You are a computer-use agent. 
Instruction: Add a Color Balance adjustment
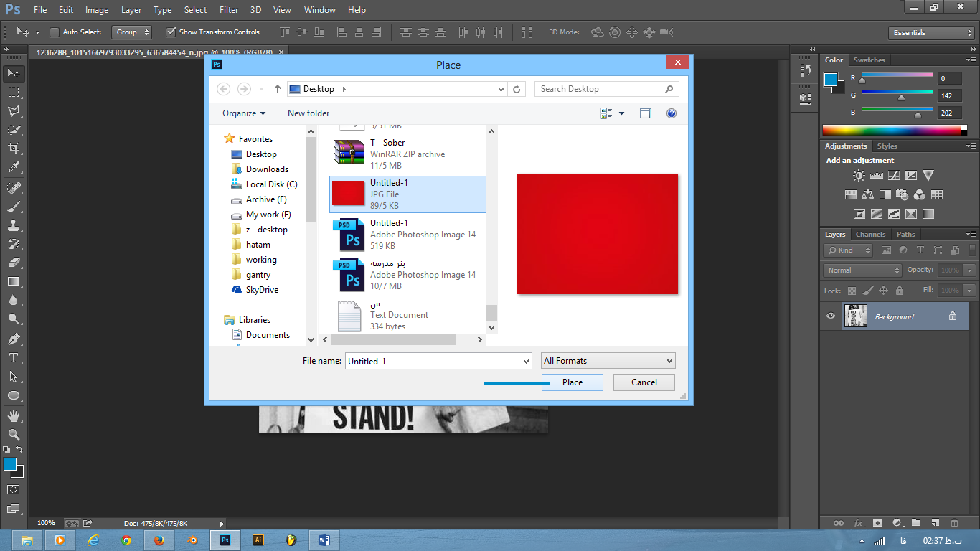coord(867,194)
